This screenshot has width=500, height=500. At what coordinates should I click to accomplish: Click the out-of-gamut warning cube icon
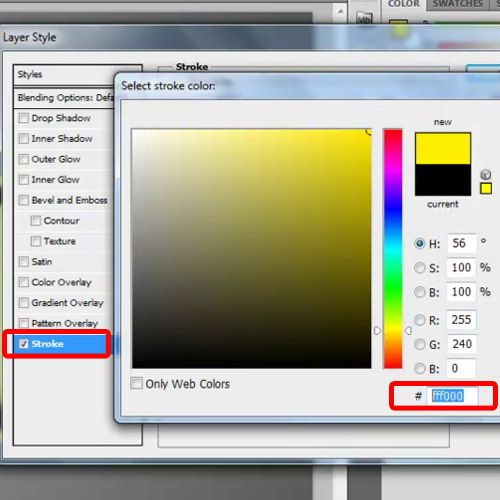[486, 174]
